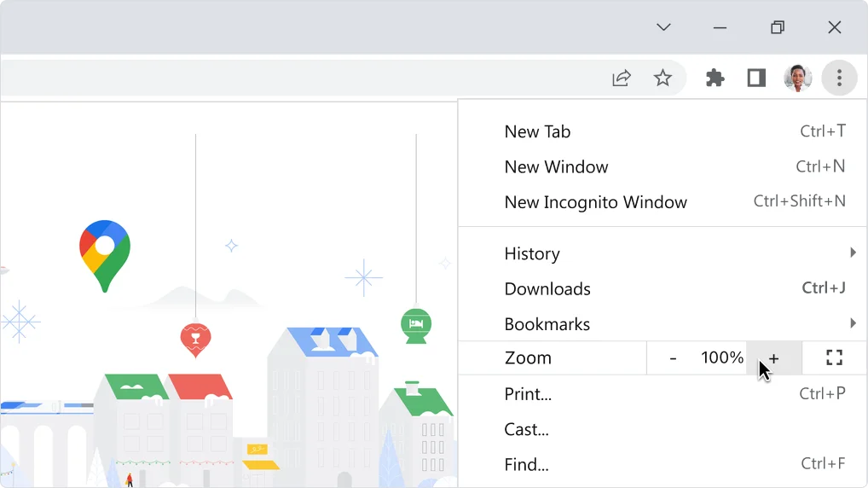This screenshot has height=488, width=868.
Task: Open the profile avatar menu
Action: 797,78
